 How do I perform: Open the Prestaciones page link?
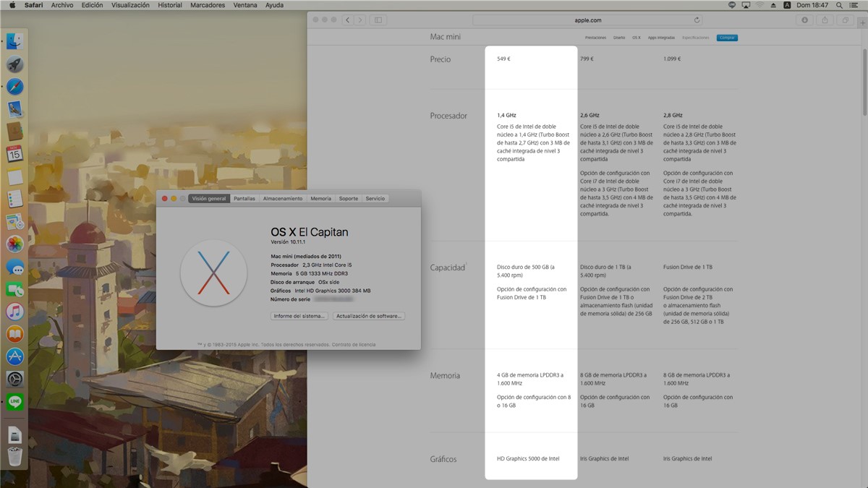[x=595, y=38]
